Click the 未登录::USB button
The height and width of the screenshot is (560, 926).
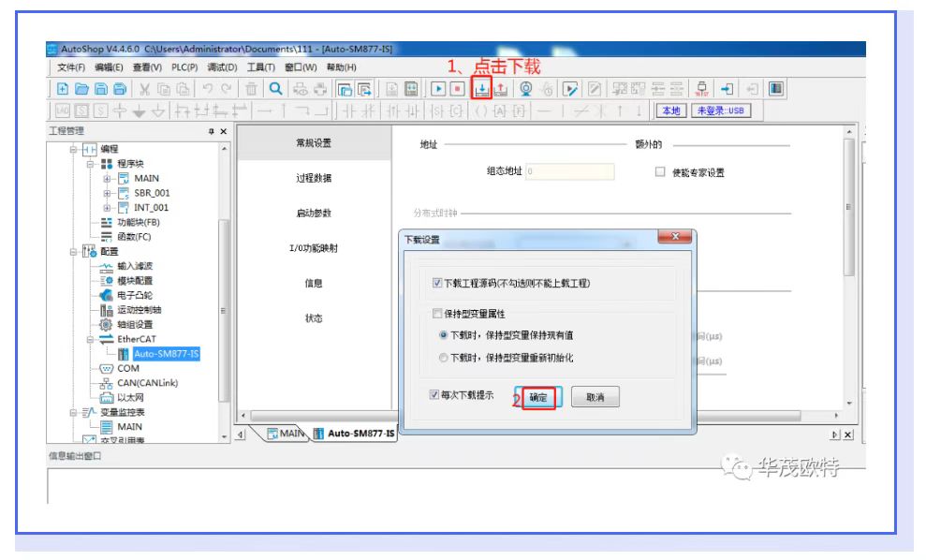[x=721, y=111]
